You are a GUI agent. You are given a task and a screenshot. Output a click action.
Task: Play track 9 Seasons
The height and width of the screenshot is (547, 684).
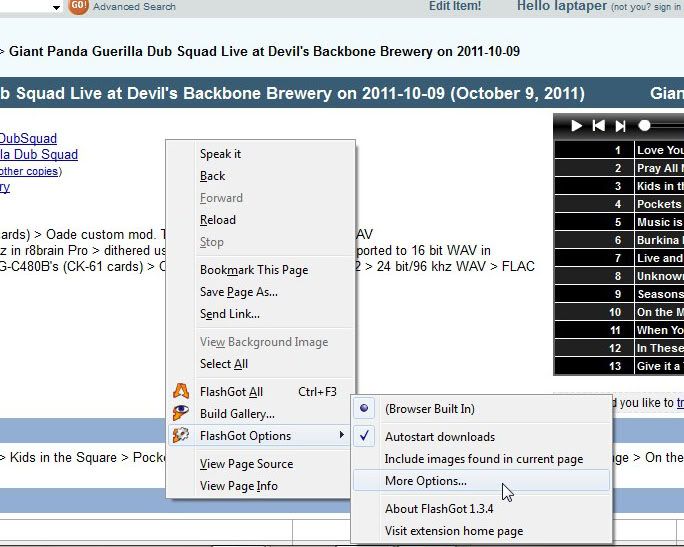tap(619, 294)
